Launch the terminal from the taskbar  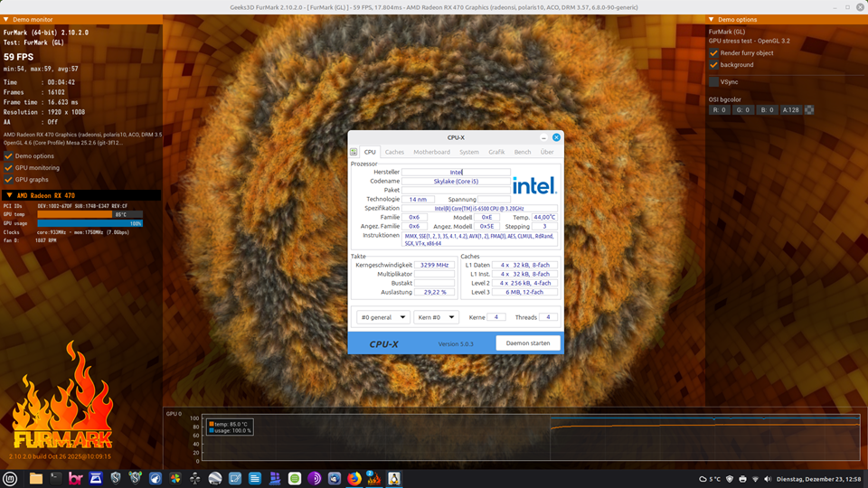point(56,478)
